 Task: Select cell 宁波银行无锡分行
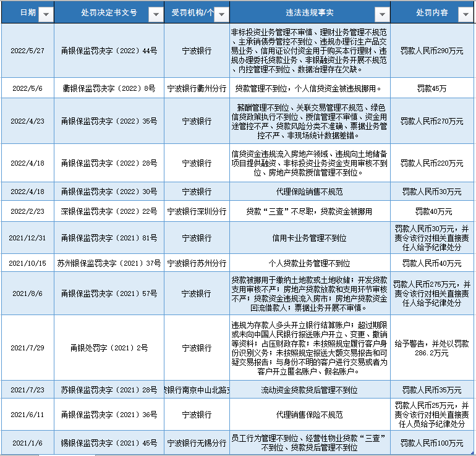tap(197, 443)
